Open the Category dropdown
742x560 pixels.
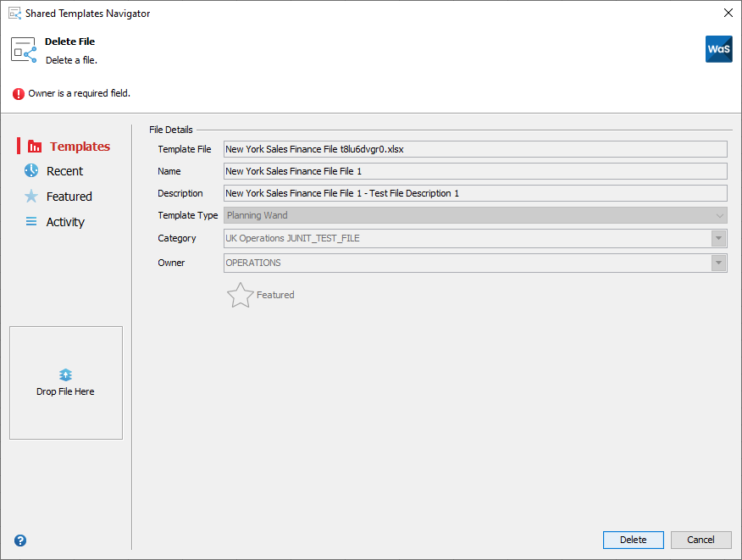tap(718, 238)
